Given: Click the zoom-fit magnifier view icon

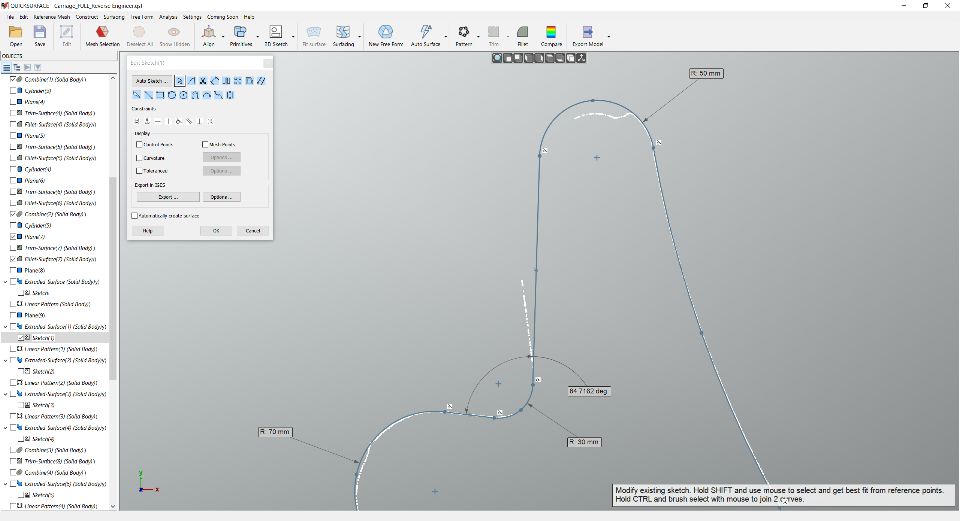Looking at the screenshot, I should pyautogui.click(x=497, y=58).
